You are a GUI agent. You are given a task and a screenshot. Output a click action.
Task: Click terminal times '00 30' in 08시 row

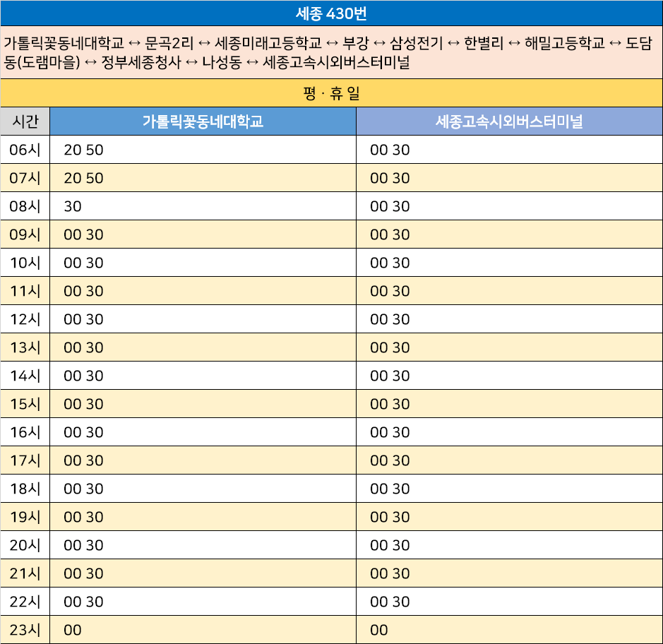point(390,206)
